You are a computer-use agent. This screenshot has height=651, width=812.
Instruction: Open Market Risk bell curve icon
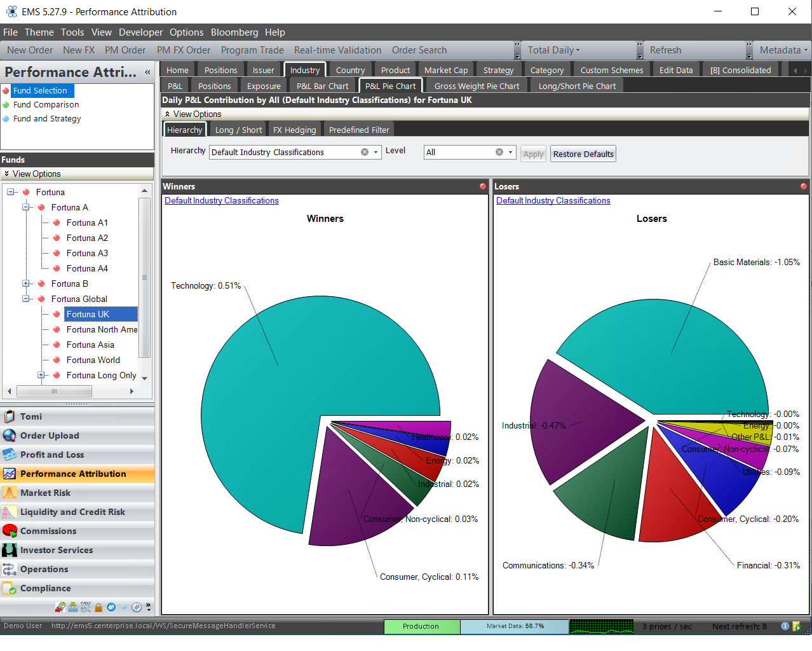[10, 493]
